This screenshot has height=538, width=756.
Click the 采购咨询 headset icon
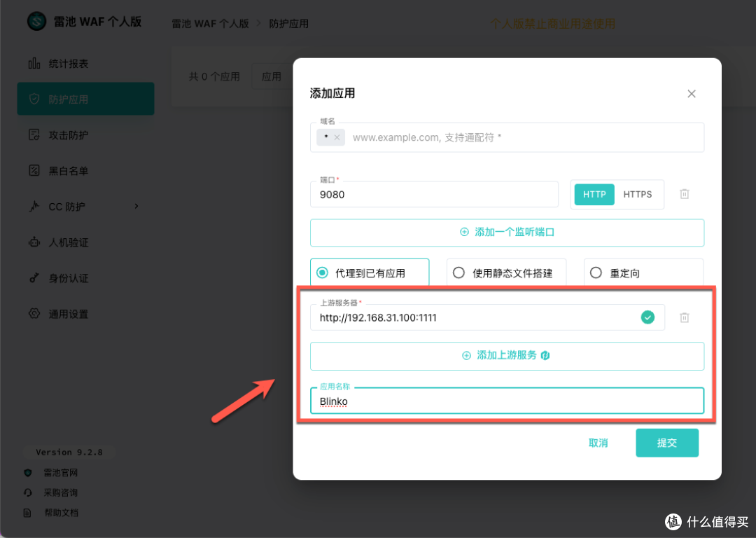click(x=28, y=492)
